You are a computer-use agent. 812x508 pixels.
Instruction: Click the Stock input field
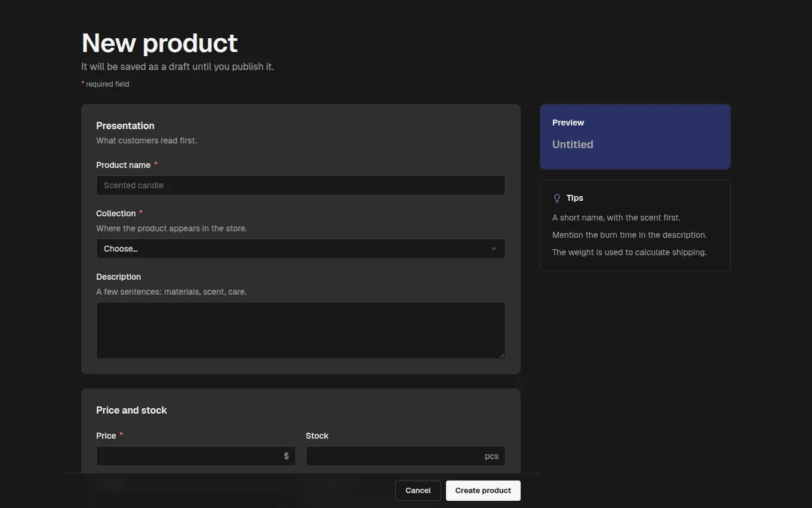405,456
